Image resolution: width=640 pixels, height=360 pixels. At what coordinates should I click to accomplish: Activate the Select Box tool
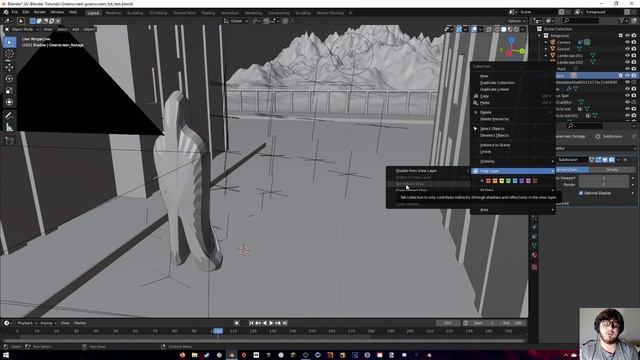pyautogui.click(x=9, y=42)
